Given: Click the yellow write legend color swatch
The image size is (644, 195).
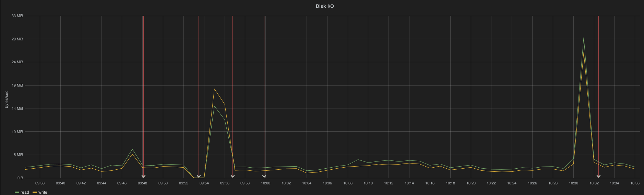Looking at the screenshot, I should tap(35, 192).
